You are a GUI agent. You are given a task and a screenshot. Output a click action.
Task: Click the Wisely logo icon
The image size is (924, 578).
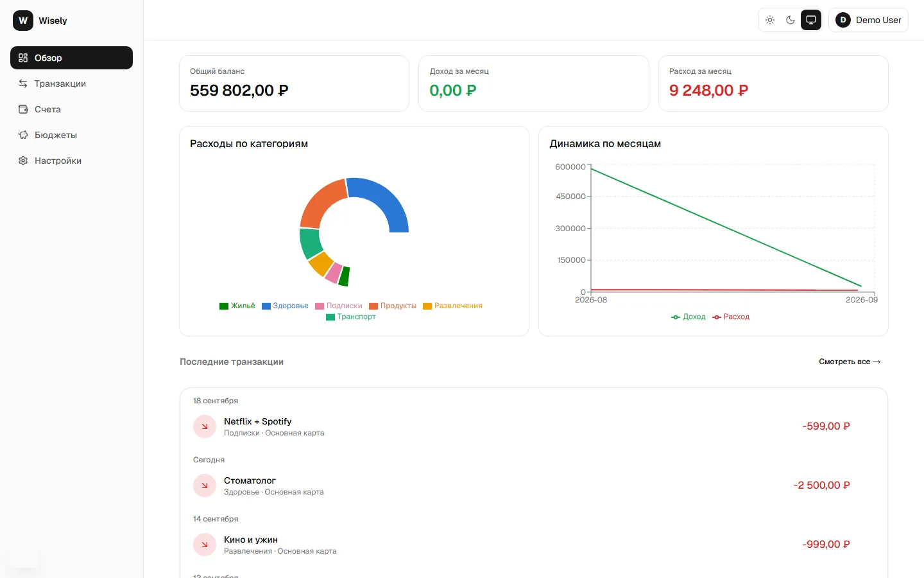pyautogui.click(x=23, y=21)
